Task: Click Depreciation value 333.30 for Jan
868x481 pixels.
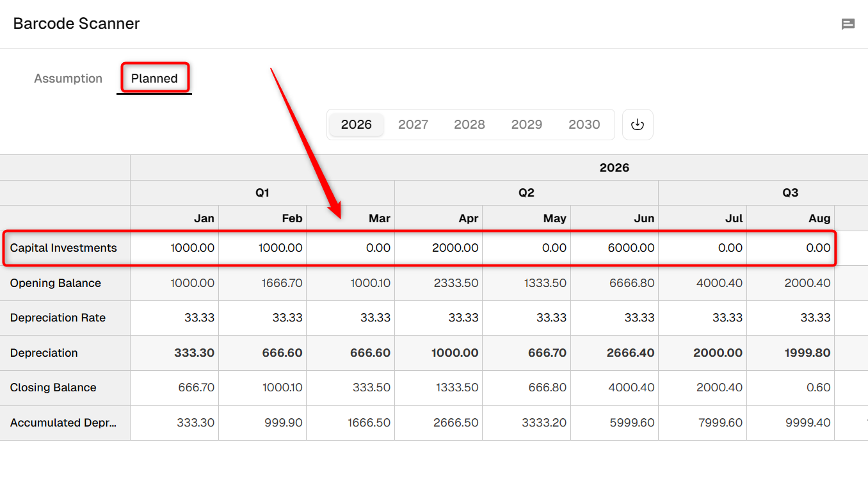Action: coord(195,353)
